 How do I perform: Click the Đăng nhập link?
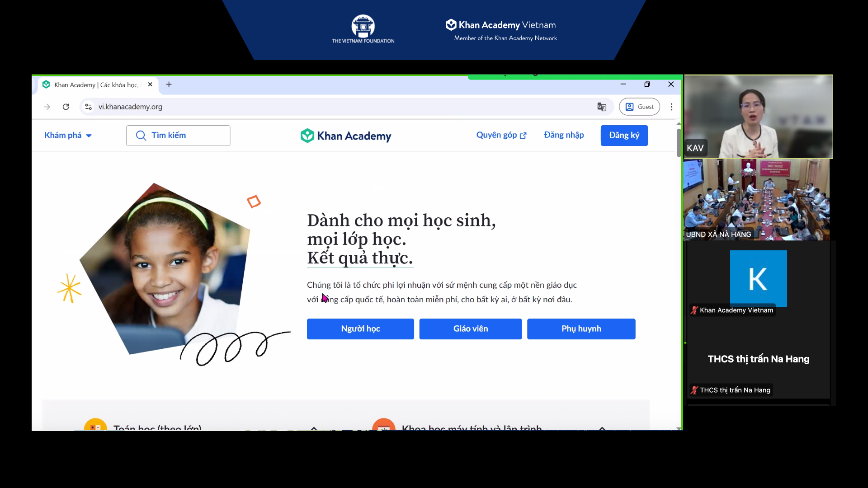click(564, 135)
